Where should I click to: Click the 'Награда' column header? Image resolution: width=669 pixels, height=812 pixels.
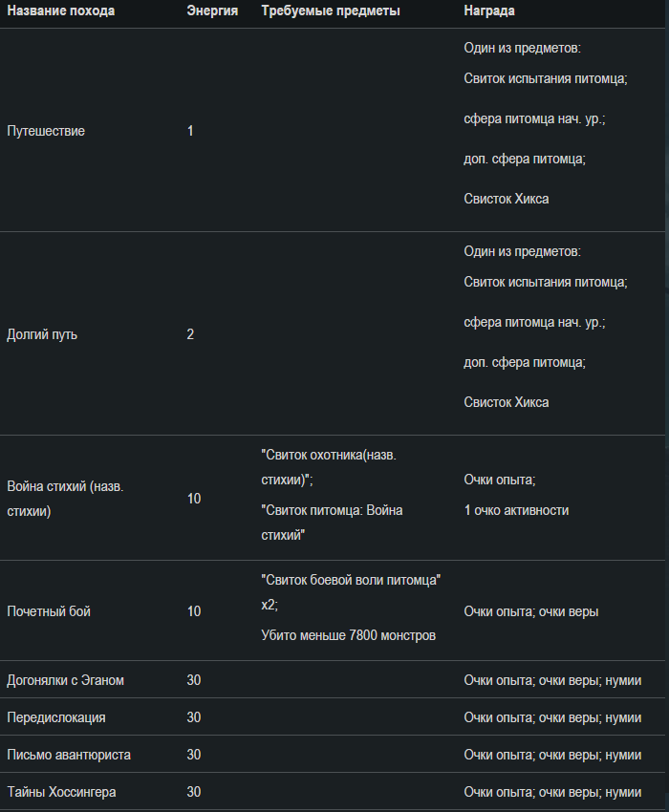pos(489,11)
